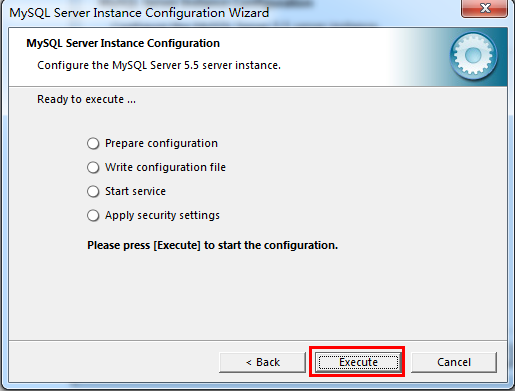The height and width of the screenshot is (392, 516).
Task: Close the Configuration Wizard with X button
Action: [485, 8]
